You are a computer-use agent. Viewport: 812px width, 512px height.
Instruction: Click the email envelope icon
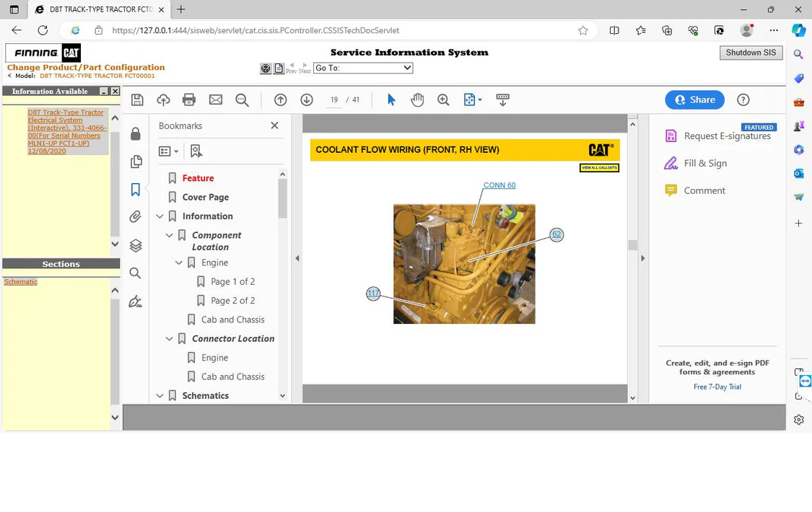[x=216, y=100]
